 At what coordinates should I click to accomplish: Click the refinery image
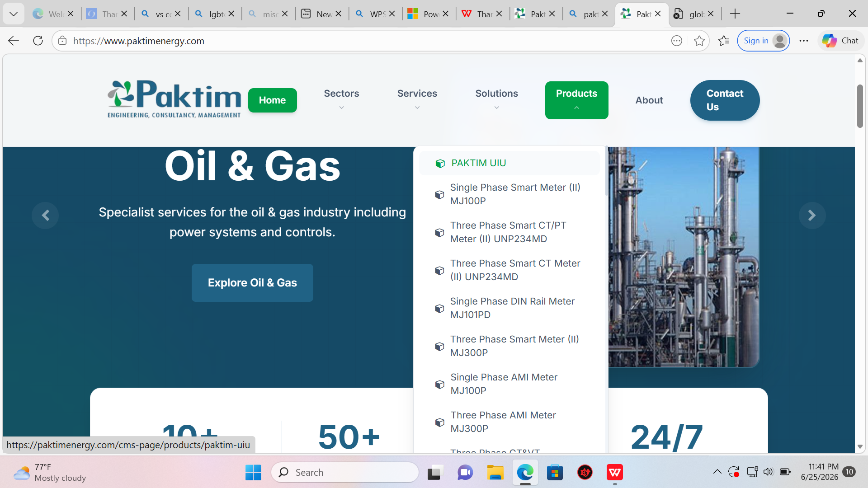tap(683, 257)
